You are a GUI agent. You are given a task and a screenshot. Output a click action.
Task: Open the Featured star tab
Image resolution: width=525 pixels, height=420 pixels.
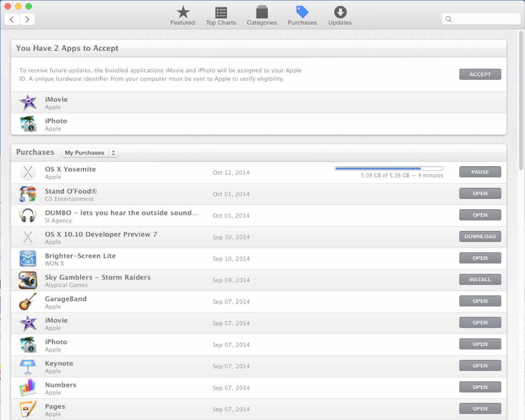pos(182,16)
